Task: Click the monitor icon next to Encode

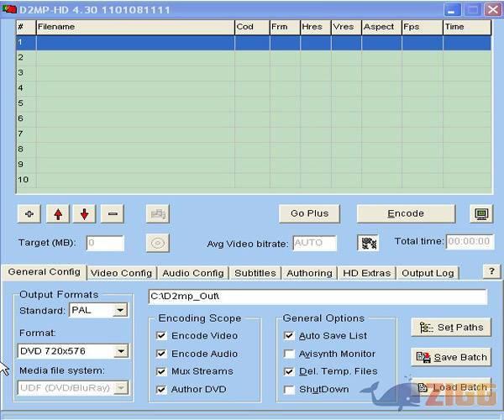Action: tap(480, 214)
